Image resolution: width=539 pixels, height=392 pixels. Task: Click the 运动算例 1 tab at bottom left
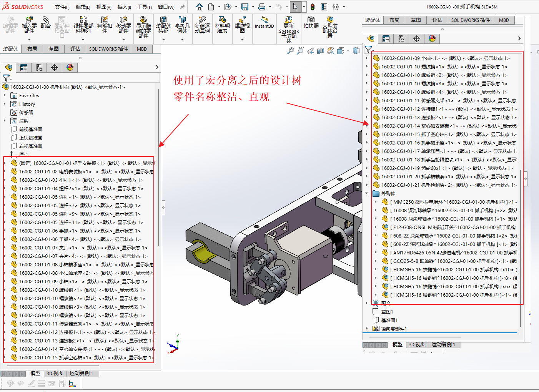pos(81,374)
